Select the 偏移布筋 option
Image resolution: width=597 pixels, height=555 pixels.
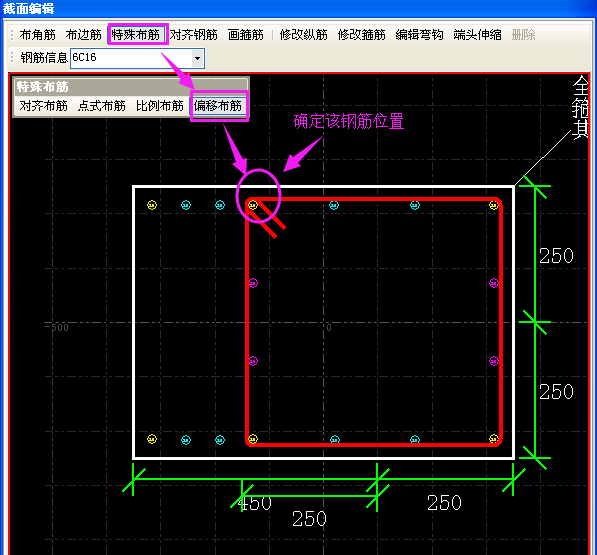218,106
